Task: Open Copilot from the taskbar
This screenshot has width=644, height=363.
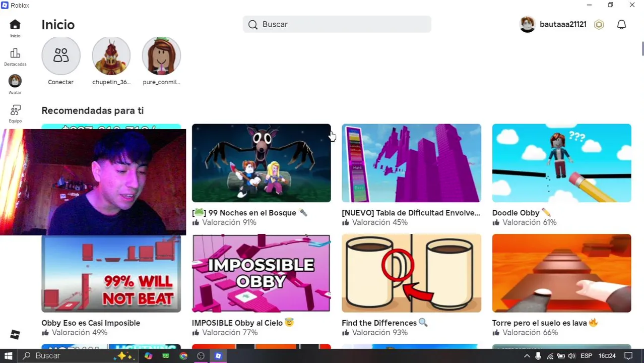Action: pyautogui.click(x=148, y=356)
